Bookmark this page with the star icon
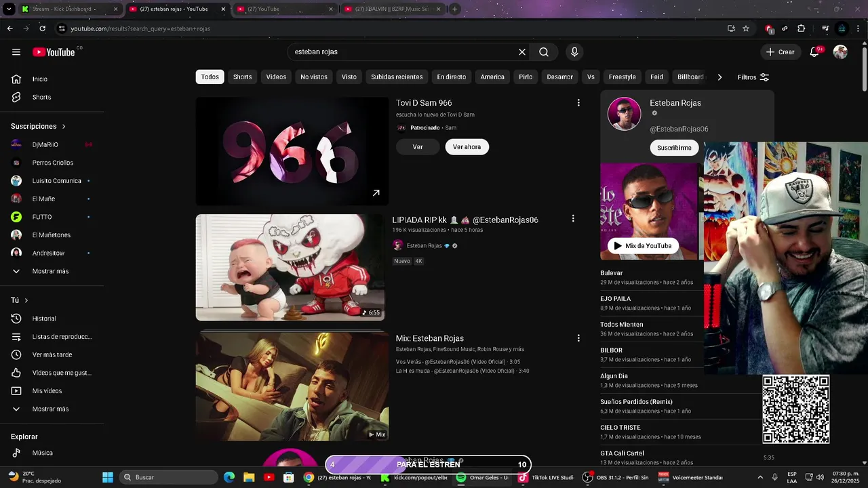 (746, 28)
